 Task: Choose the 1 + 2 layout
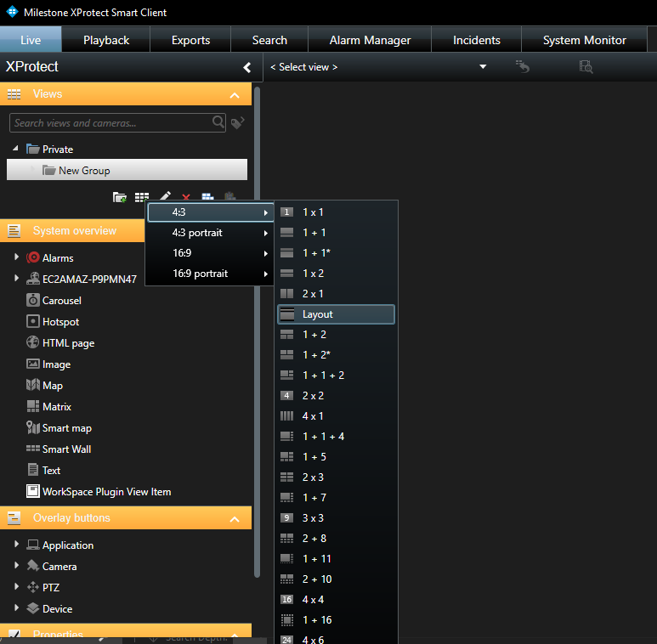click(x=336, y=334)
